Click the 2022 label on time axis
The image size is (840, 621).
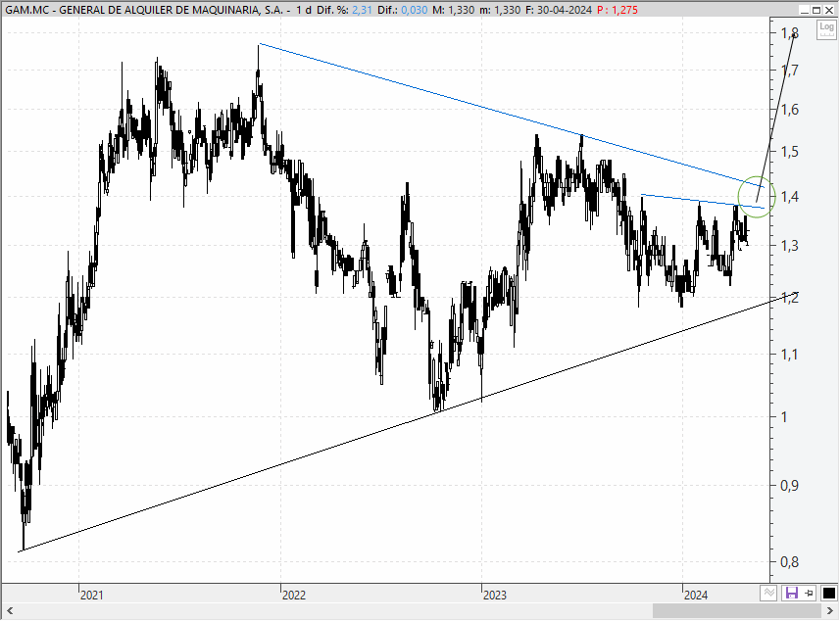[294, 595]
